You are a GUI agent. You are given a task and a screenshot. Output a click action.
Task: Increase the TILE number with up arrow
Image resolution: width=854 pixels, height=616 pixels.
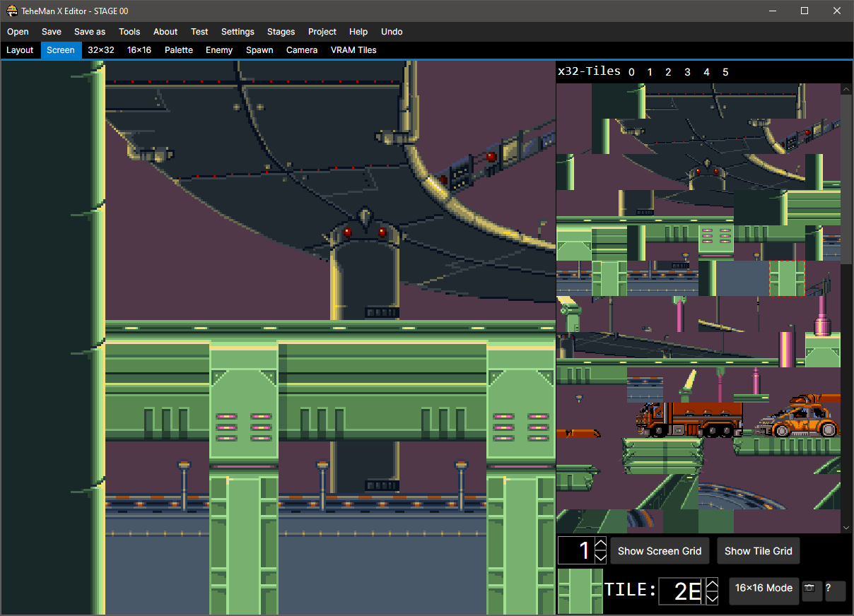tap(712, 585)
